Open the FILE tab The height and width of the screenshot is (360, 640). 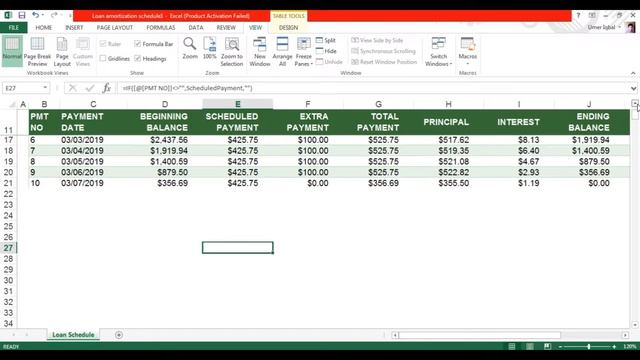coord(13,27)
